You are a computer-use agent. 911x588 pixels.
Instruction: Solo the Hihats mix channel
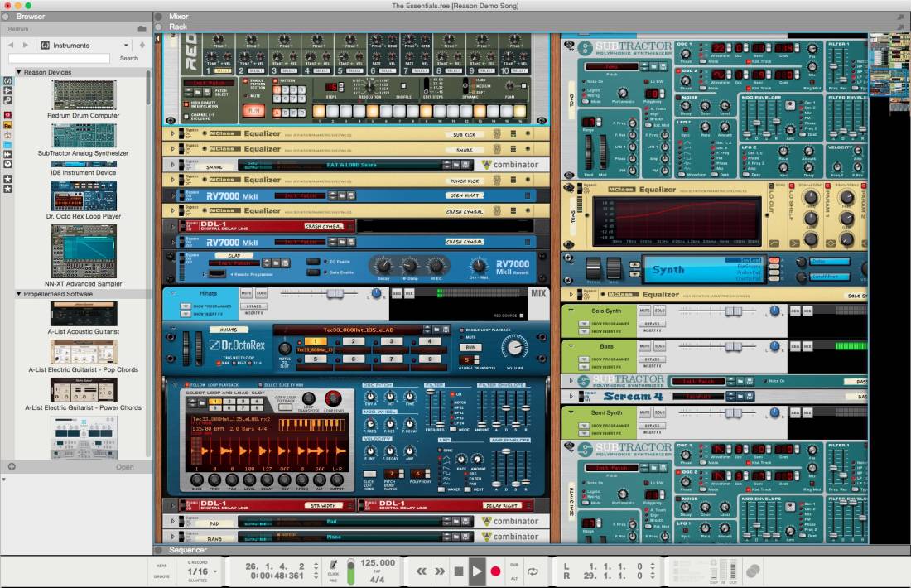(262, 293)
